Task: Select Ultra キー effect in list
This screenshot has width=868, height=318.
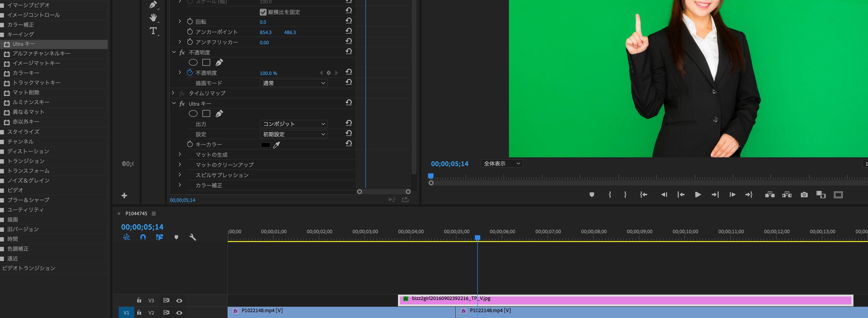Action: pos(24,44)
